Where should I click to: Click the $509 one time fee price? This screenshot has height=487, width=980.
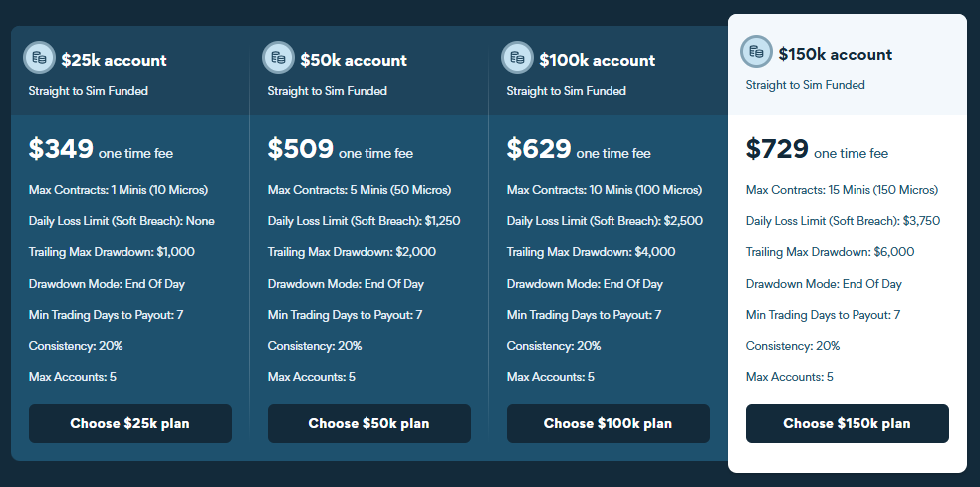[x=340, y=151]
